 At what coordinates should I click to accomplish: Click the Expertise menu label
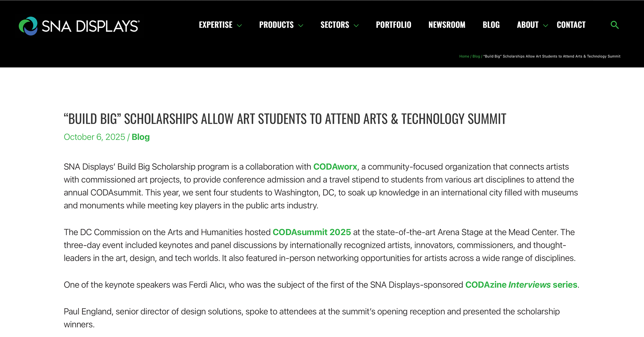pos(215,25)
